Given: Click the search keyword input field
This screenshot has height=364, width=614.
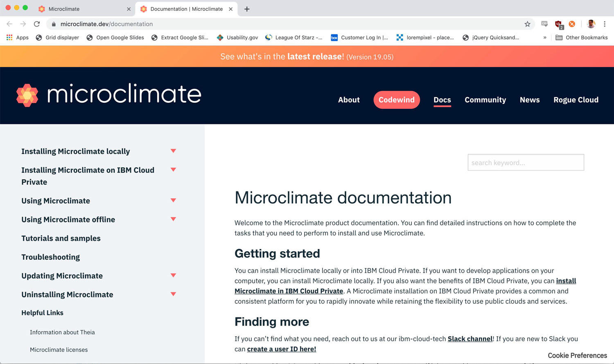Looking at the screenshot, I should pyautogui.click(x=526, y=162).
